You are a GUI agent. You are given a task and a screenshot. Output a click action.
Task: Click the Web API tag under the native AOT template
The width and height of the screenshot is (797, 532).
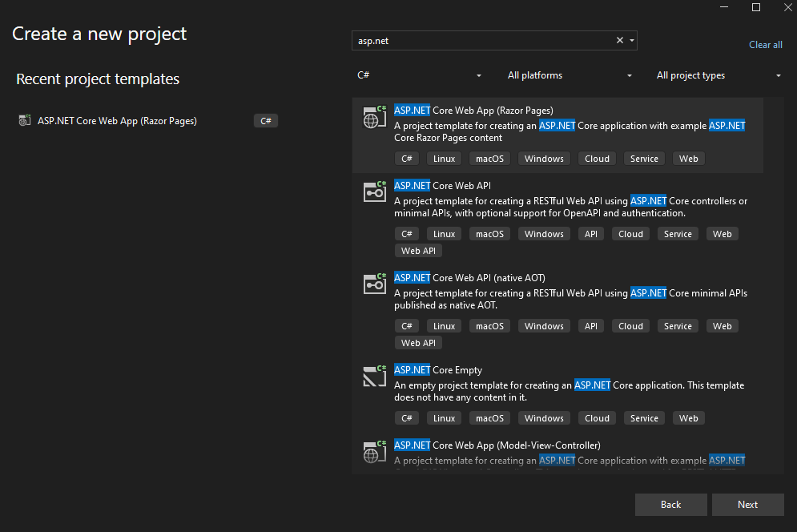[418, 343]
